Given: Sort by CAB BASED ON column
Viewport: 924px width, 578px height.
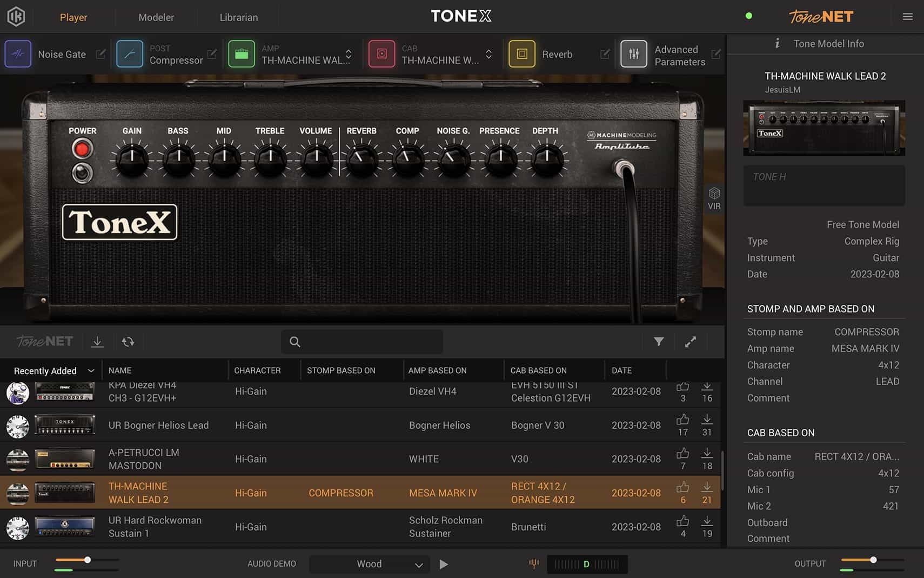Looking at the screenshot, I should point(539,370).
